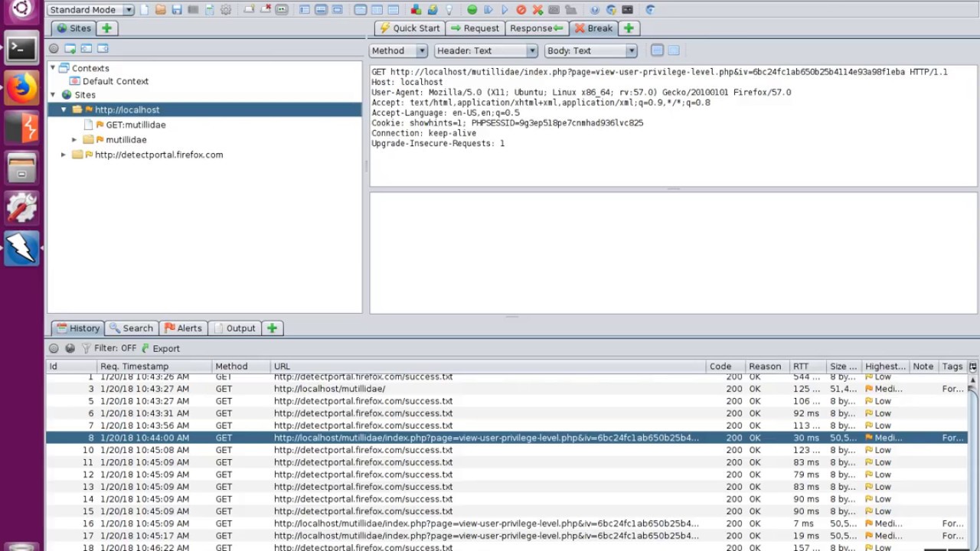Click the Submit and step icon
This screenshot has width=980, height=551.
488,10
